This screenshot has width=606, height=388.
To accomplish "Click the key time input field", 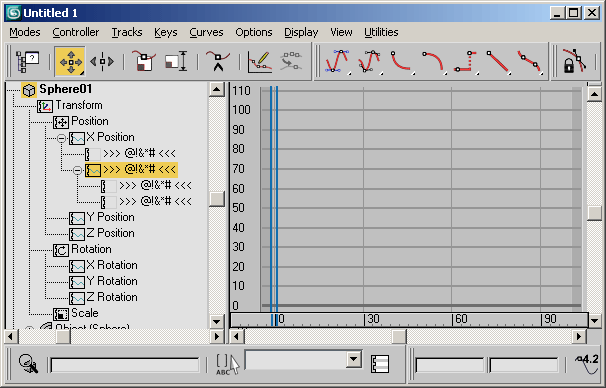I will click(x=449, y=365).
